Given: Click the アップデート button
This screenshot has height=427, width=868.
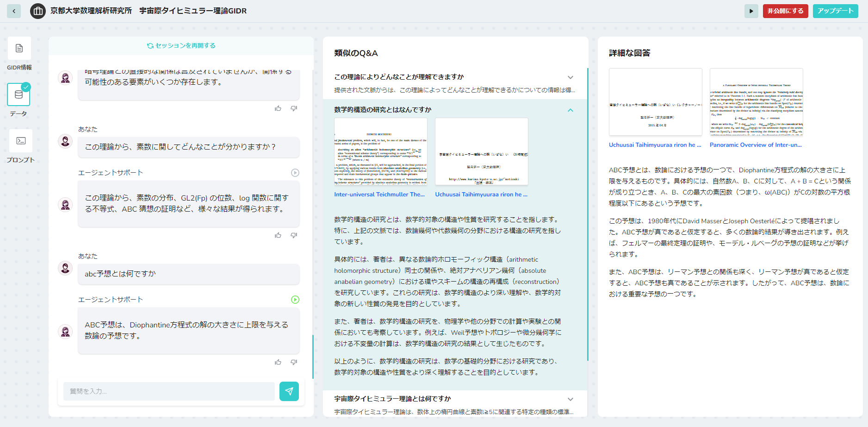Looking at the screenshot, I should [x=836, y=11].
